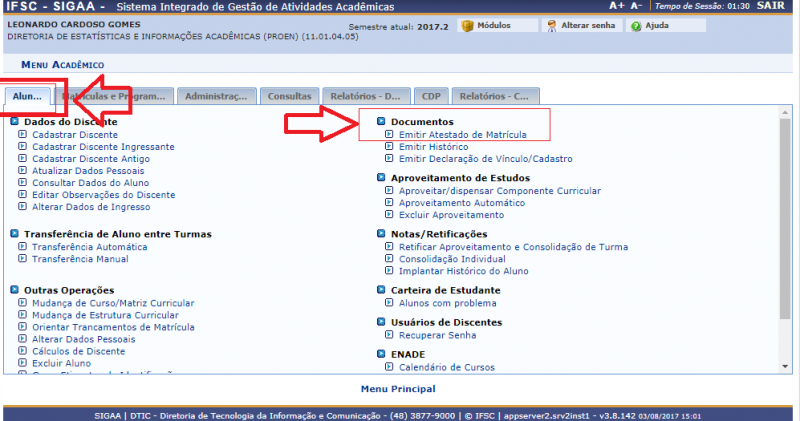Switch to the Consultas tab
Image resolution: width=800 pixels, height=421 pixels.
[289, 96]
